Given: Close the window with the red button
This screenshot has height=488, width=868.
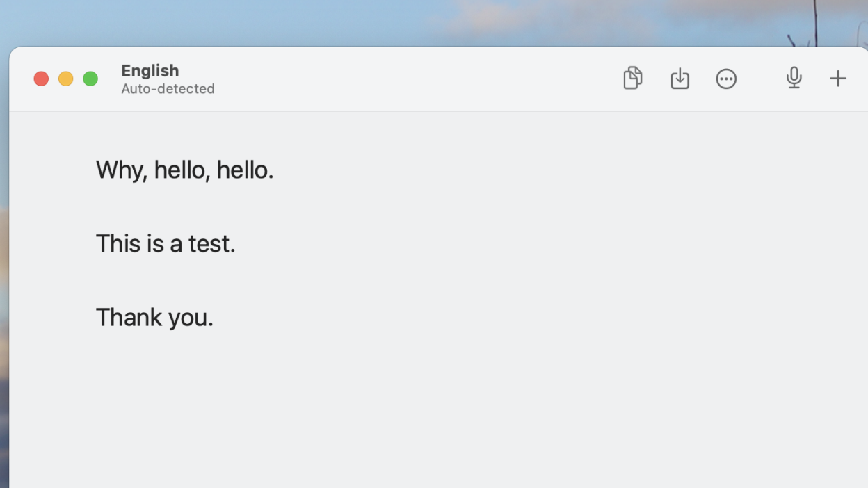Looking at the screenshot, I should point(41,79).
